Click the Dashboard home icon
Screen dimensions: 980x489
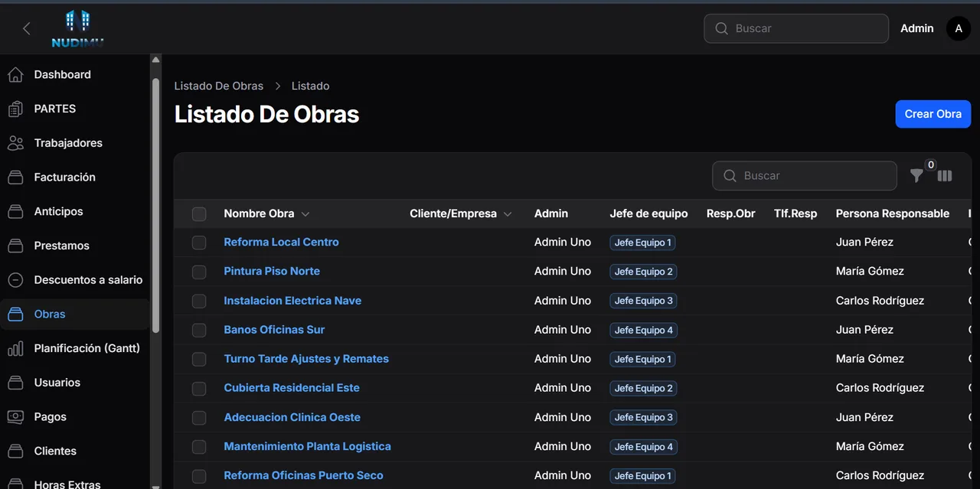(x=15, y=74)
